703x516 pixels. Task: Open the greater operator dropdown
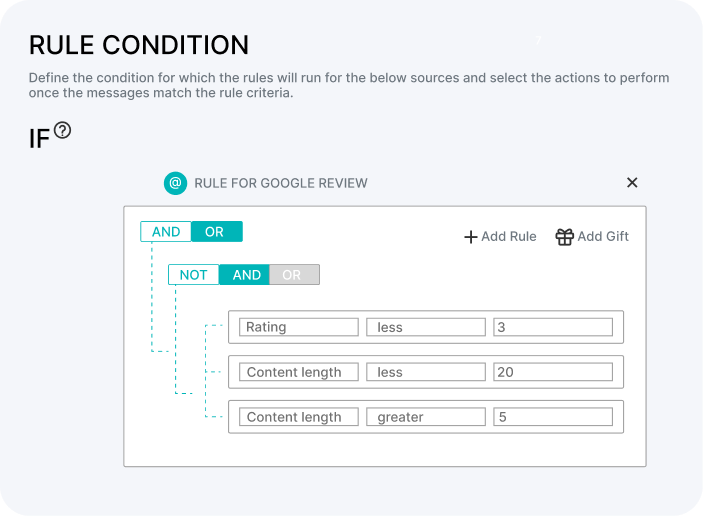point(426,416)
